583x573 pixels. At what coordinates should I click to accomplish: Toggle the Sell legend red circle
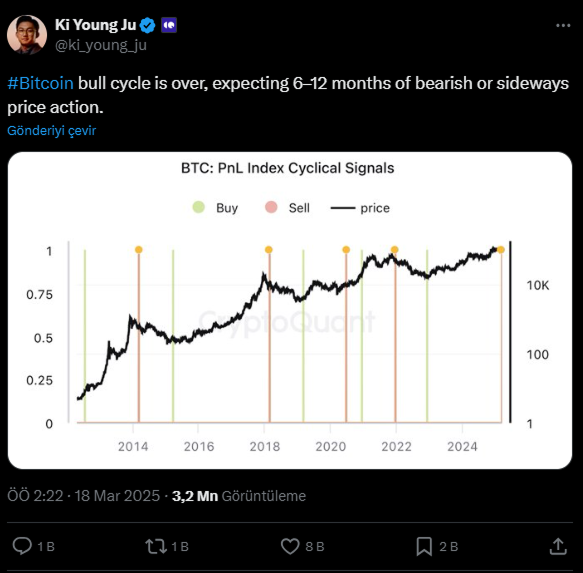click(x=271, y=207)
